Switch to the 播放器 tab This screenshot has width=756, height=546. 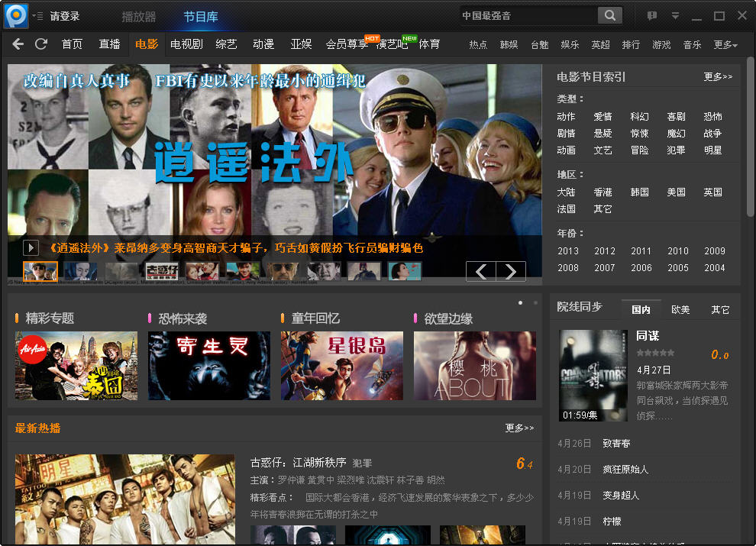pyautogui.click(x=139, y=16)
